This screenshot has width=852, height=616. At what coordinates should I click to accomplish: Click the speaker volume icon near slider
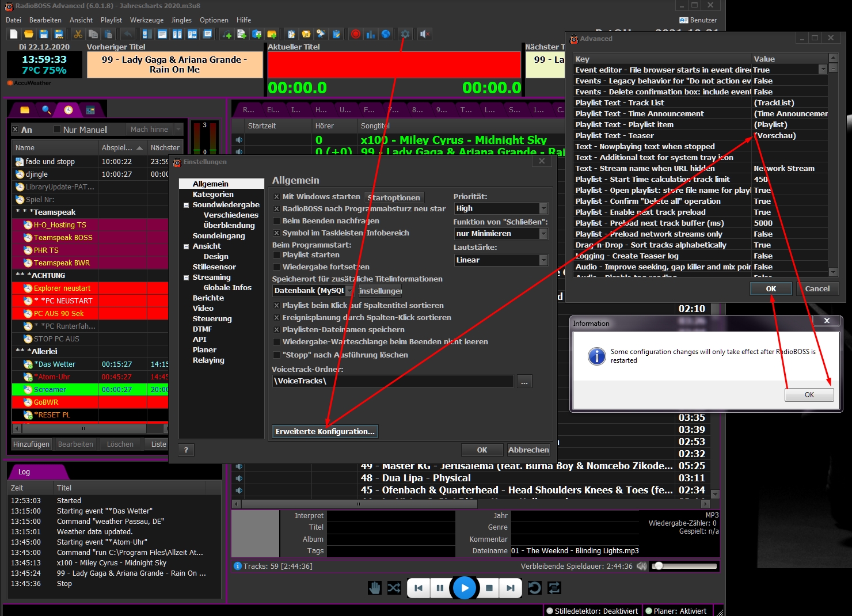pos(641,566)
